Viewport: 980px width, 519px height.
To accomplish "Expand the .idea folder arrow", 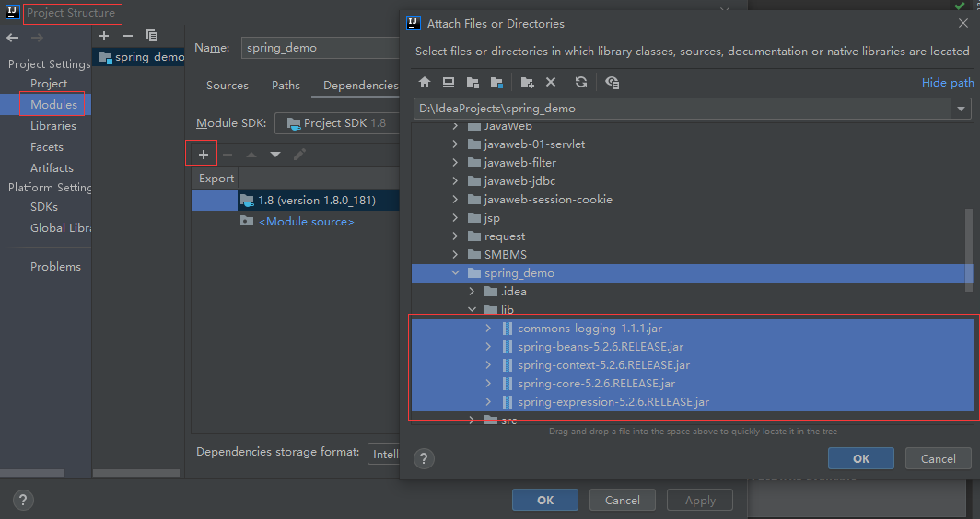I will tap(472, 292).
